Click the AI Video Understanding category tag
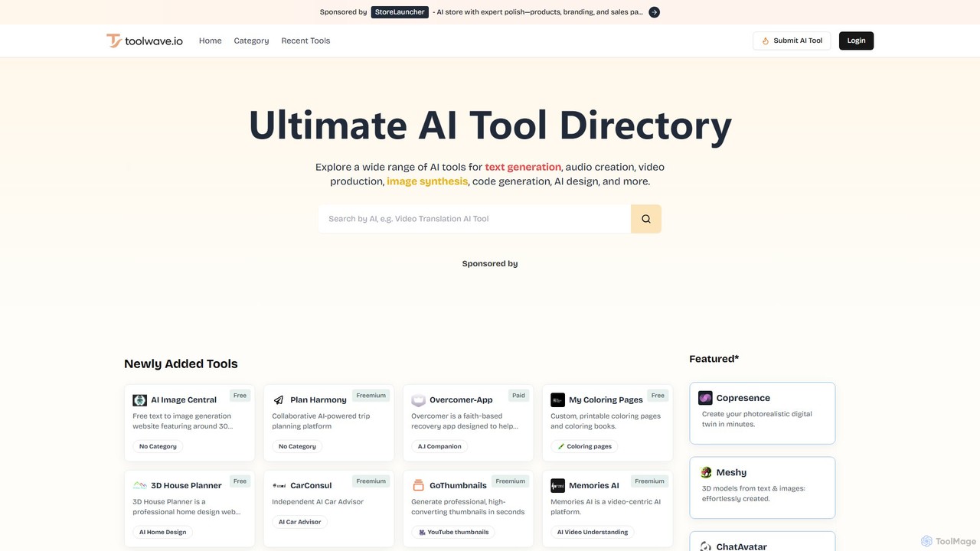The height and width of the screenshot is (551, 980). point(592,532)
